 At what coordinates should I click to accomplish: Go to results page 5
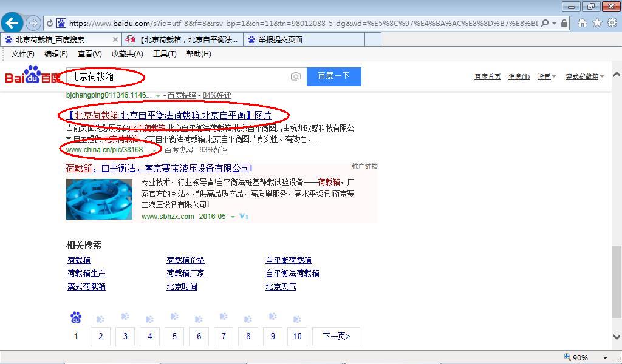[x=174, y=336]
